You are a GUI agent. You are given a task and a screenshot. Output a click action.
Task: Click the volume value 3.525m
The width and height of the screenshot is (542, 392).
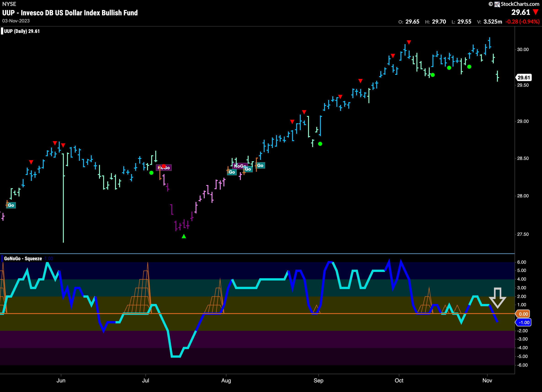(493, 22)
